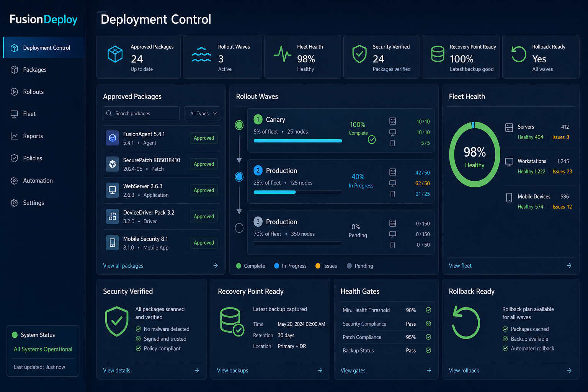Click the large shield in Security Verified panel
This screenshot has height=392, width=588.
click(x=117, y=322)
